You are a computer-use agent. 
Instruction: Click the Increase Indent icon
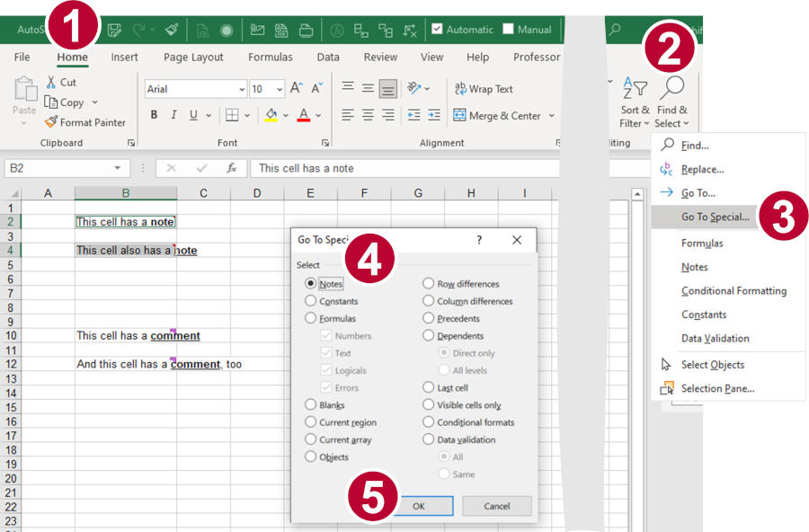point(431,115)
